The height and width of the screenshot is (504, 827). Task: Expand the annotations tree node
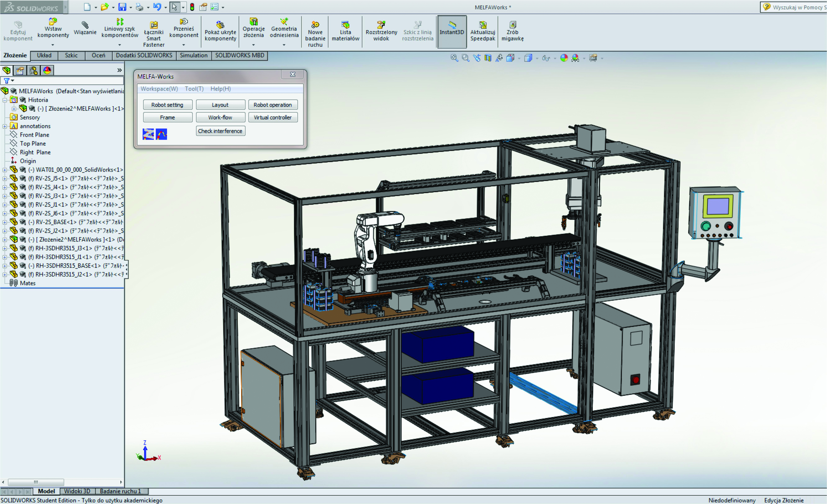click(x=5, y=126)
